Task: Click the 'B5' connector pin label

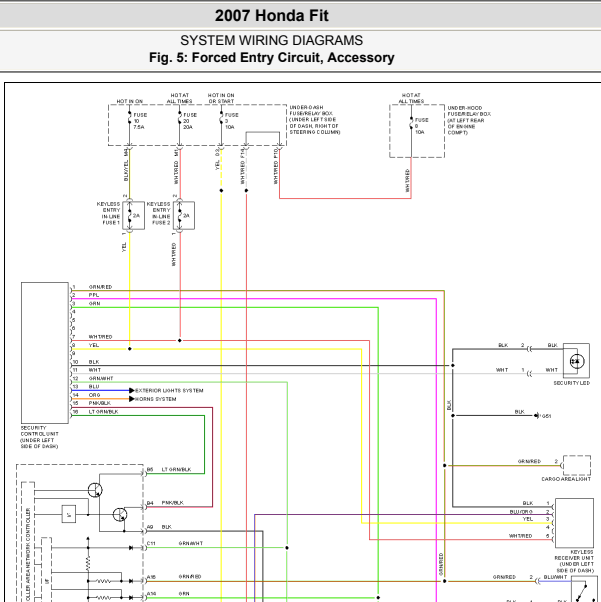Action: pos(150,469)
